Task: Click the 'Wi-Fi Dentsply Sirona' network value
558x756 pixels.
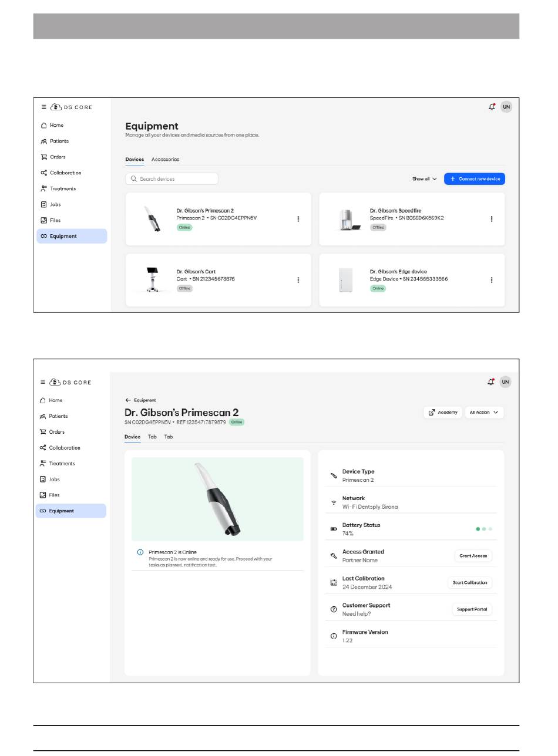Action: click(370, 507)
